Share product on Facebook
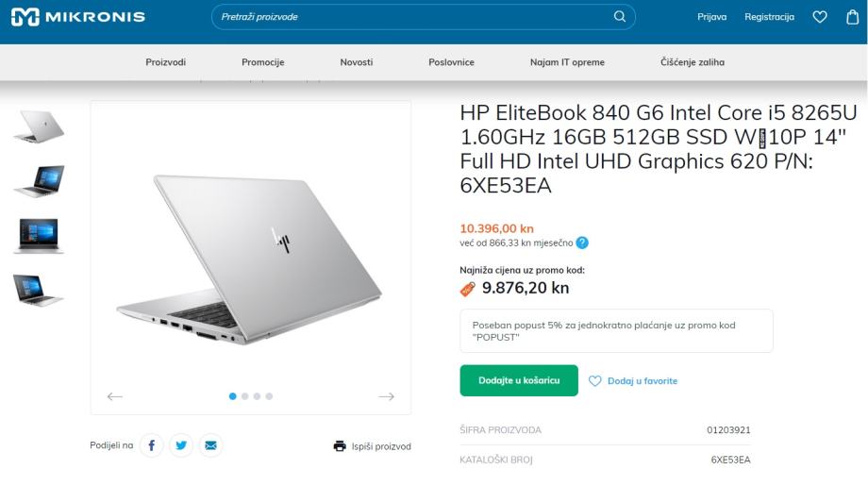The height and width of the screenshot is (486, 868). click(x=152, y=445)
